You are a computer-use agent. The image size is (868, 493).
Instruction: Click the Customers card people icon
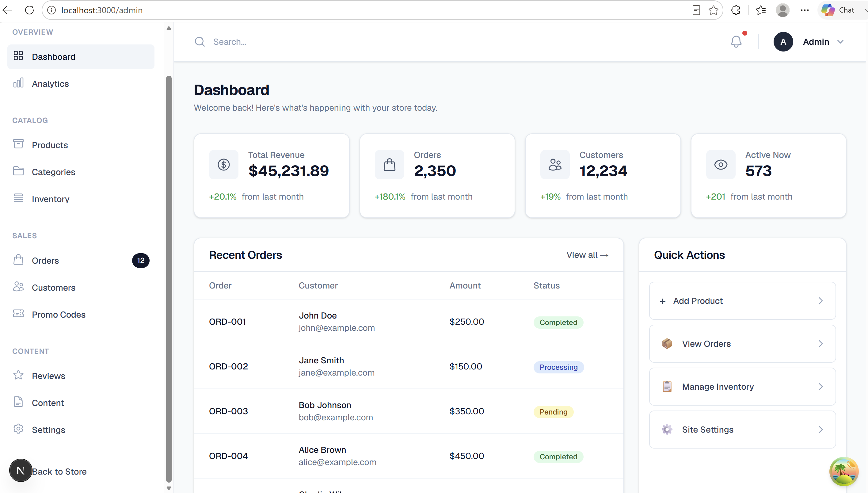pos(555,165)
